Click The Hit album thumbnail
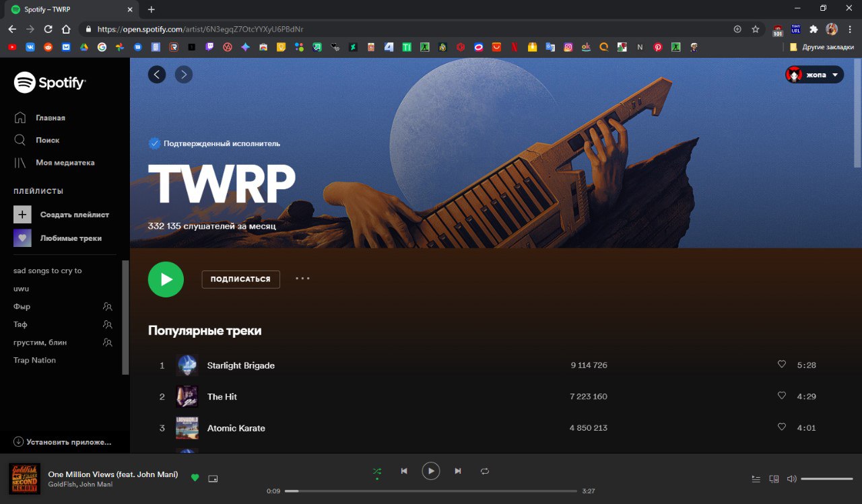The height and width of the screenshot is (504, 862). tap(187, 396)
